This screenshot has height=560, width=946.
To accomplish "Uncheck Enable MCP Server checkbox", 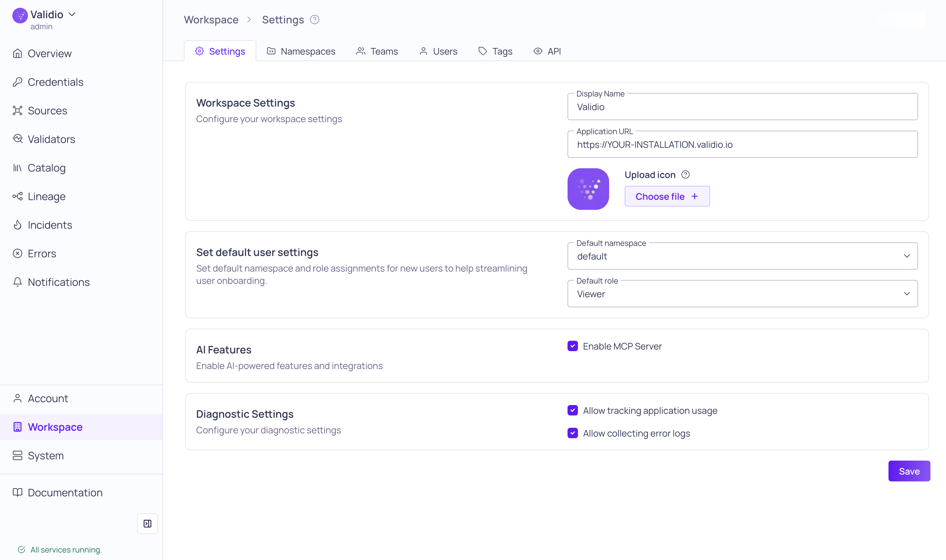I will click(x=572, y=346).
